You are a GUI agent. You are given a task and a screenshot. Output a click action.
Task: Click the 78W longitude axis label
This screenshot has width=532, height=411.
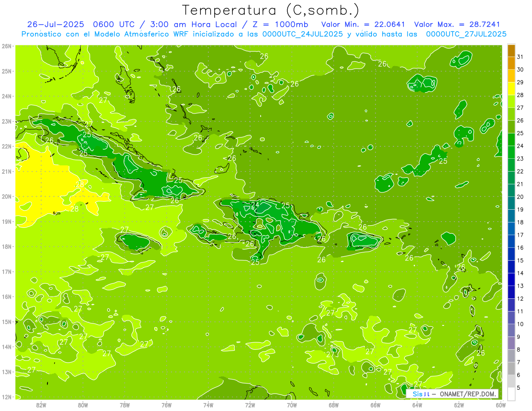pos(125,405)
